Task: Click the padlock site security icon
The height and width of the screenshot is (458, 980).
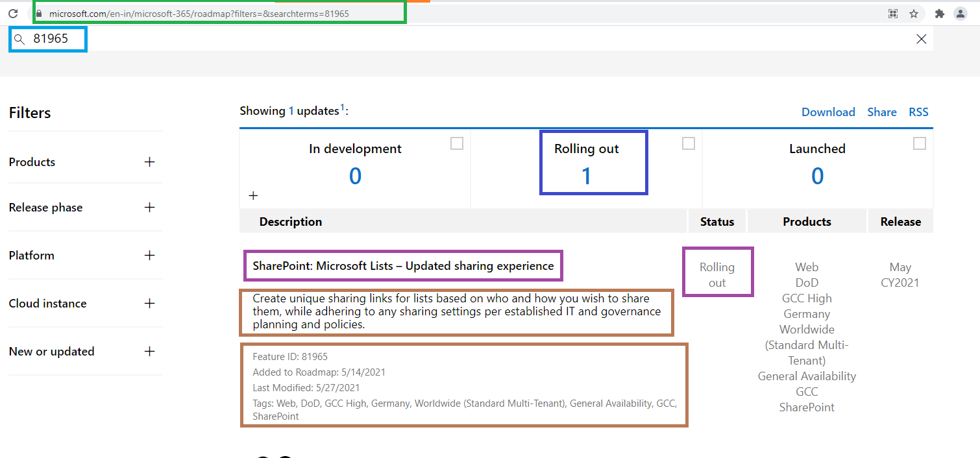Action: click(40, 13)
